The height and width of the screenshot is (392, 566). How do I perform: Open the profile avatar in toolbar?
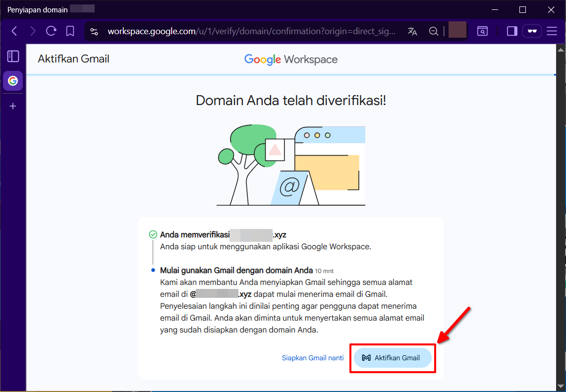pyautogui.click(x=457, y=30)
